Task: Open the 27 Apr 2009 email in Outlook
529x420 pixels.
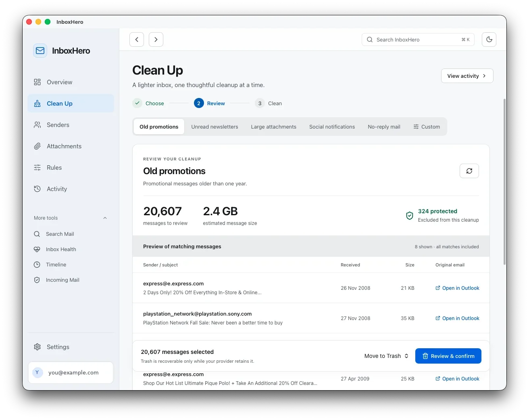Action: (x=457, y=379)
